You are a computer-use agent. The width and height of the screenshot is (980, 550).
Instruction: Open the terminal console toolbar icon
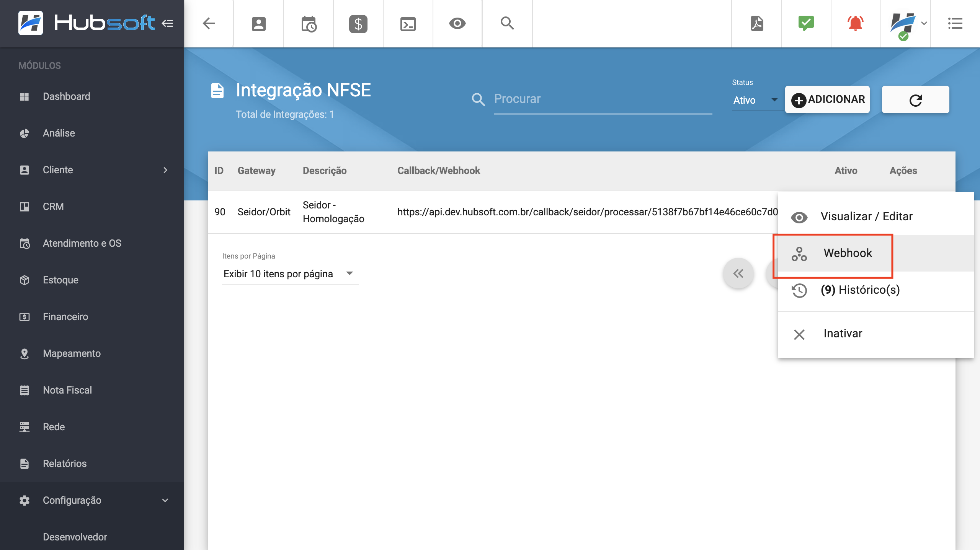pos(408,24)
